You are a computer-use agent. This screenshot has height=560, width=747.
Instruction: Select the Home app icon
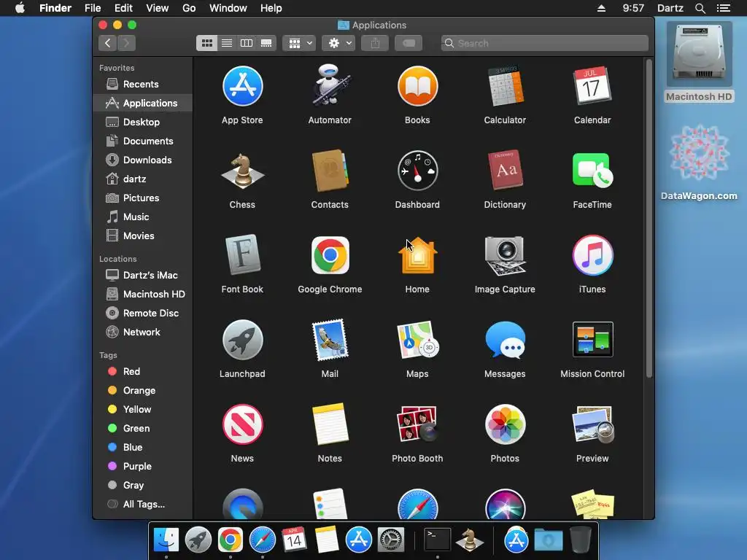pyautogui.click(x=417, y=256)
